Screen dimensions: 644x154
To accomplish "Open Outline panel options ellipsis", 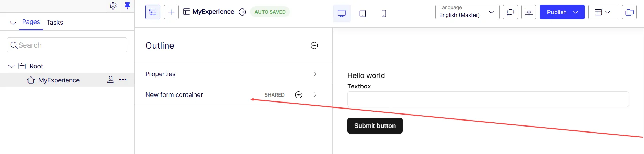I will (x=314, y=45).
